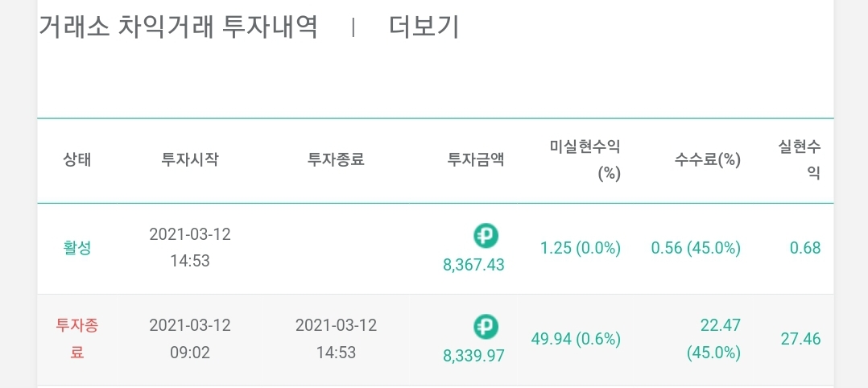868x388 pixels.
Task: Click the 거래소 차익거래 투자내역 heading
Action: point(178,27)
